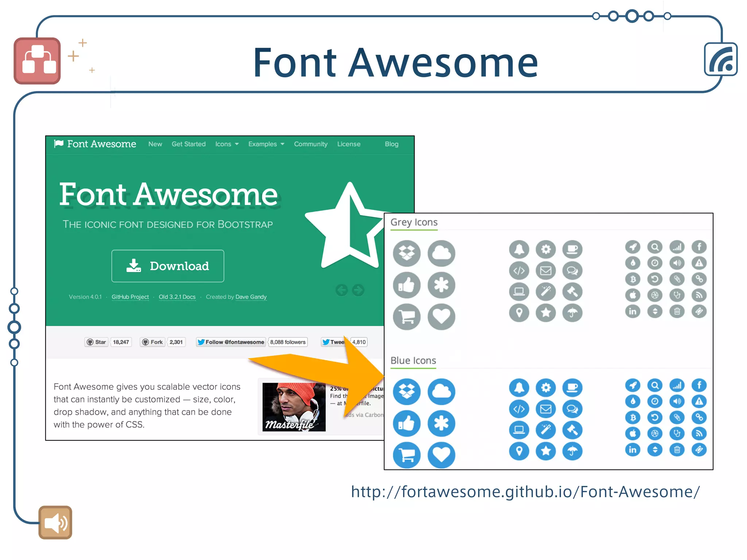The height and width of the screenshot is (560, 747).
Task: Click the grey gear icon
Action: pyautogui.click(x=546, y=249)
